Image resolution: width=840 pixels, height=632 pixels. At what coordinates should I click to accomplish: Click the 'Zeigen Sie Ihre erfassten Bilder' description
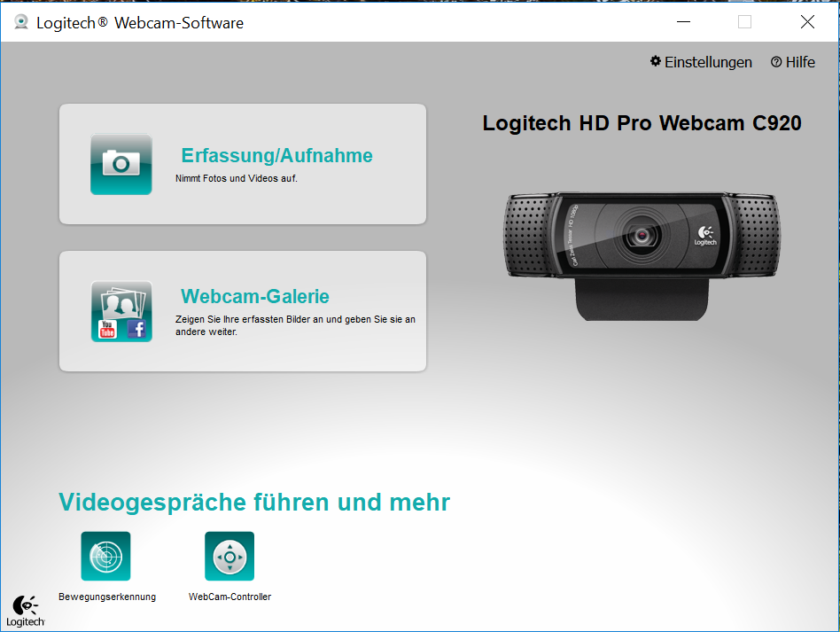point(295,325)
